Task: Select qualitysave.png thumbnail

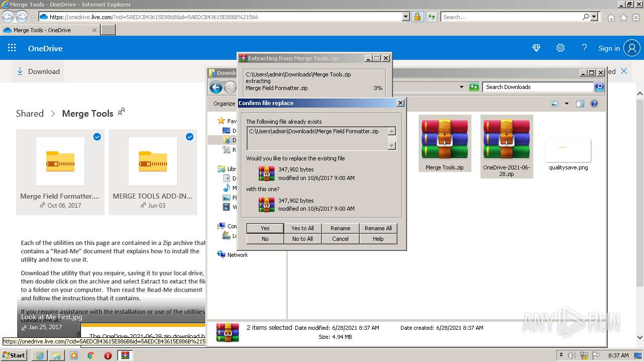Action: pyautogui.click(x=569, y=154)
